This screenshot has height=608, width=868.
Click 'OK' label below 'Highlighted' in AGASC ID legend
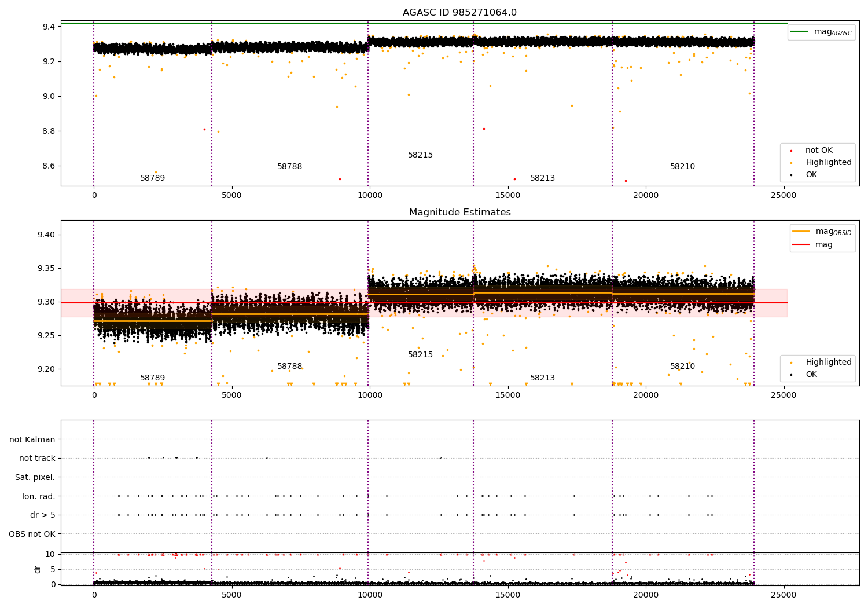pyautogui.click(x=811, y=175)
